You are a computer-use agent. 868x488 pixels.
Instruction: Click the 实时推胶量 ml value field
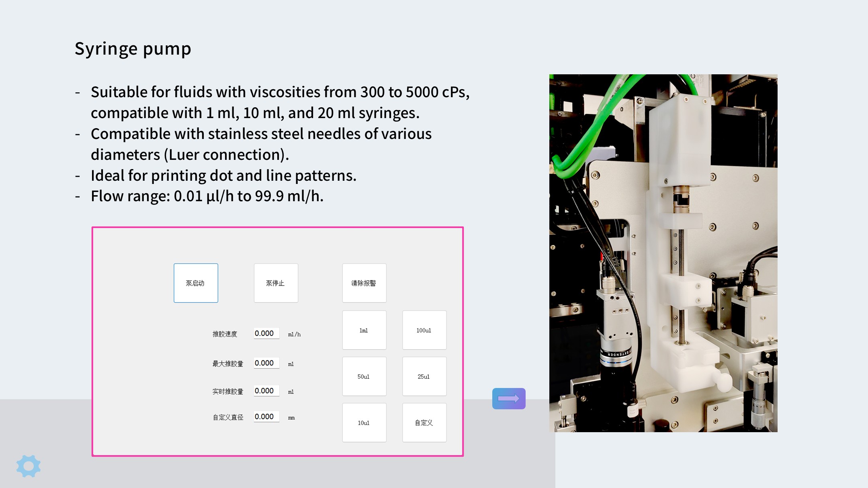coord(266,391)
